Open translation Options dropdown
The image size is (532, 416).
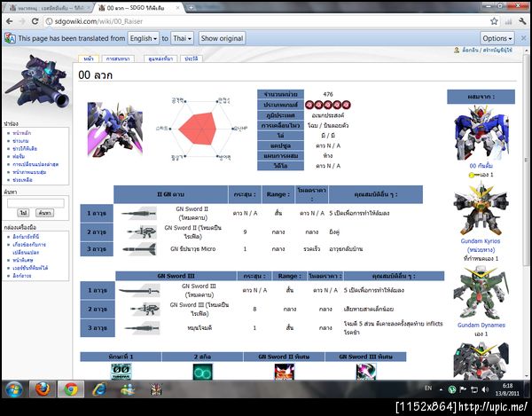click(497, 38)
